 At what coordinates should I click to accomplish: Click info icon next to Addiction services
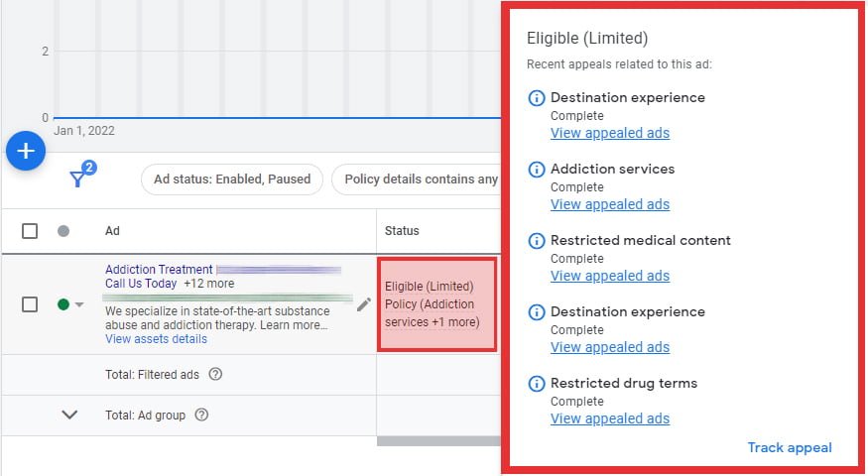(x=537, y=170)
